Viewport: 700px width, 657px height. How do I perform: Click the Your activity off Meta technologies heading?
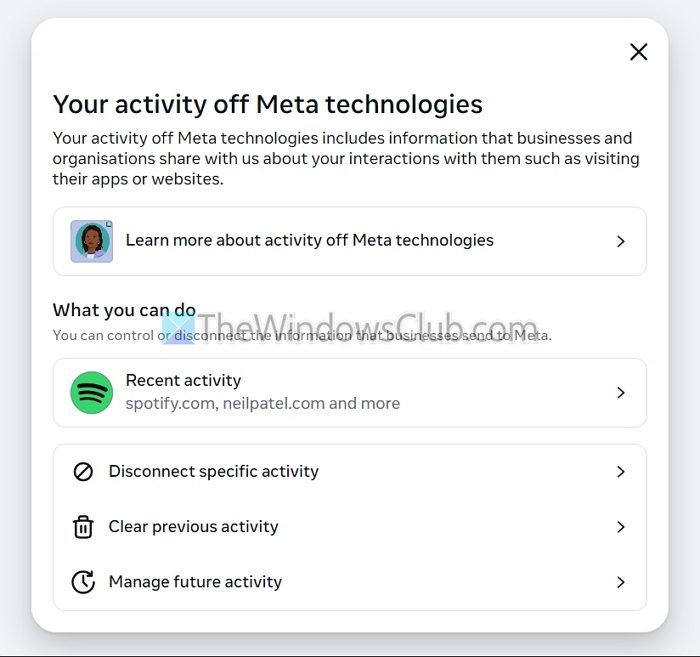tap(267, 104)
